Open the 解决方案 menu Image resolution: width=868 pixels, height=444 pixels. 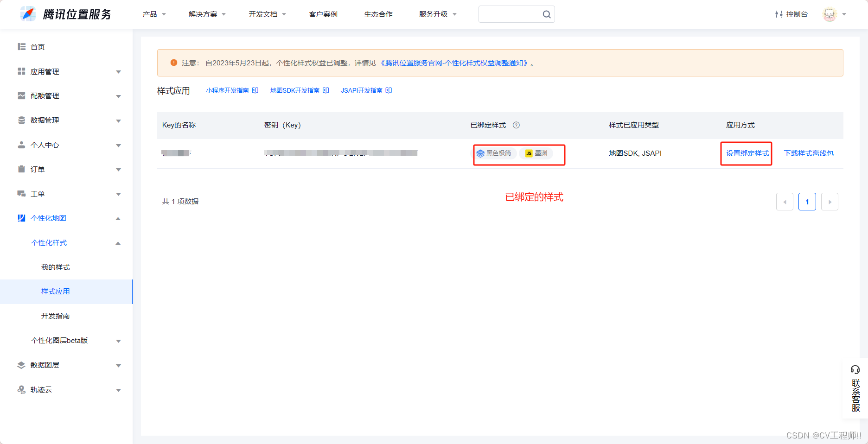tap(207, 14)
